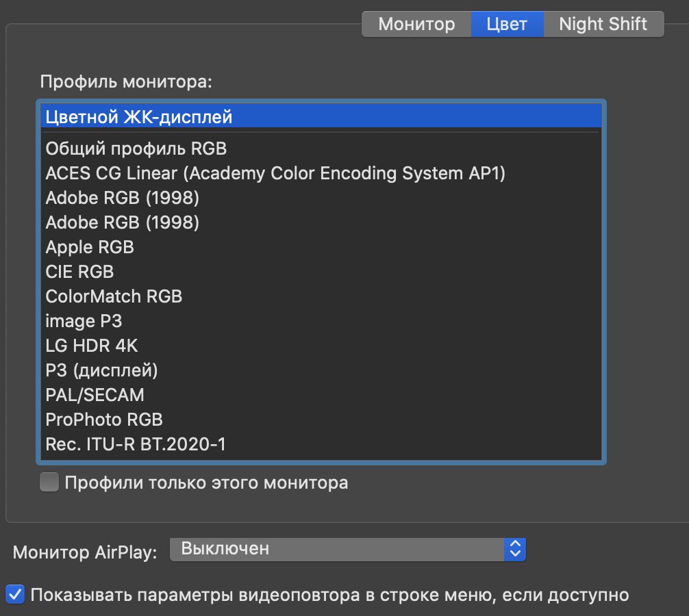Image resolution: width=689 pixels, height=616 pixels.
Task: Switch to the Монитор tab
Action: [416, 24]
